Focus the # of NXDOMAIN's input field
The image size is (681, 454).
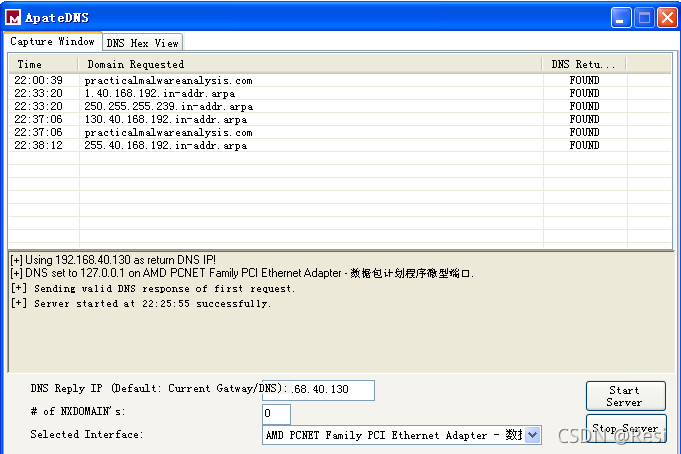click(x=276, y=414)
